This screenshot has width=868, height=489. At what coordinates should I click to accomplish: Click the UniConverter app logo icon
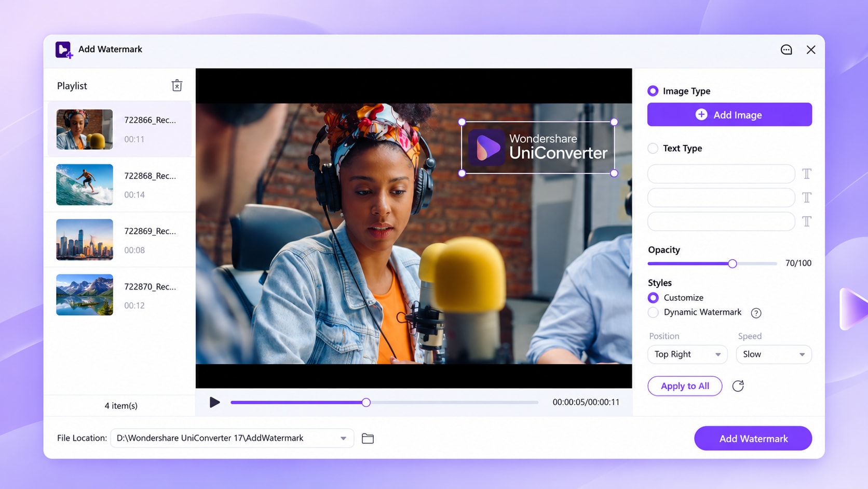pyautogui.click(x=64, y=50)
